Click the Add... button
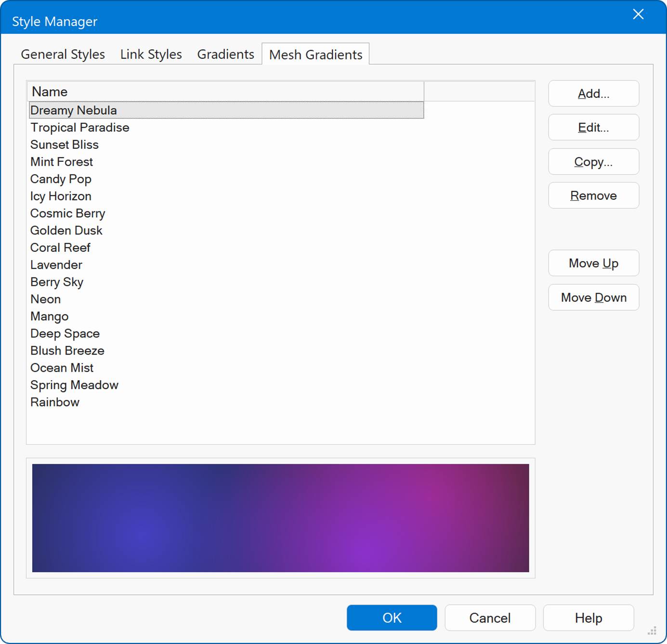 pyautogui.click(x=593, y=93)
